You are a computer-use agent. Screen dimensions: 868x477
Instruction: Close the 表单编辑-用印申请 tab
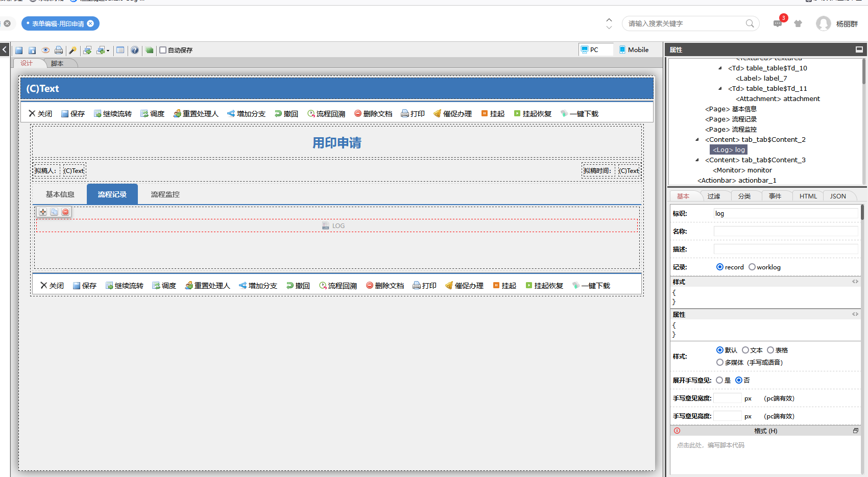(x=90, y=23)
